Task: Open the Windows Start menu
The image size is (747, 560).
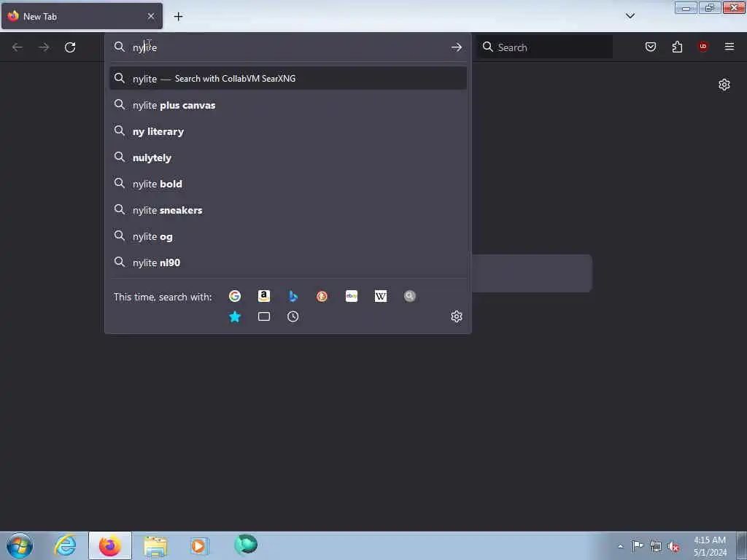Action: pos(20,545)
